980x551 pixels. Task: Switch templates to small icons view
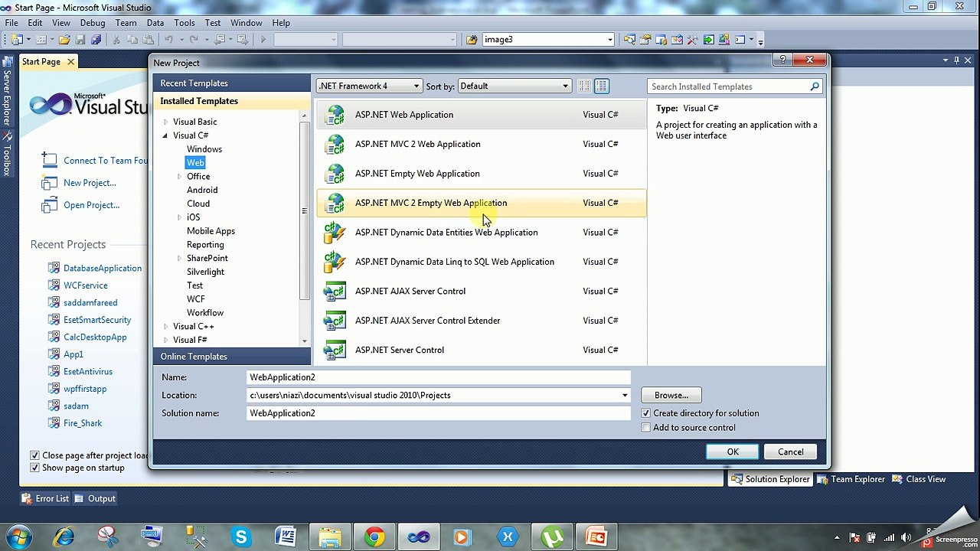click(x=584, y=86)
